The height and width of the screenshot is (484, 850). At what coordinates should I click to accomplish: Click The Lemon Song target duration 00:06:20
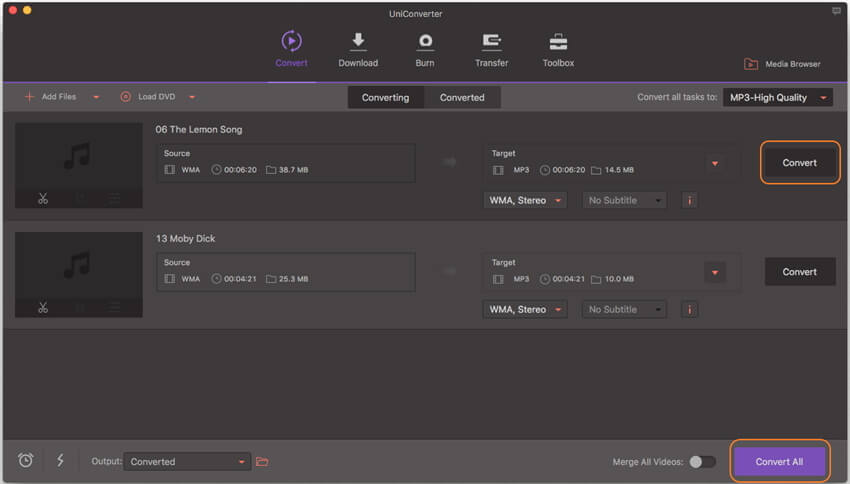pos(569,170)
